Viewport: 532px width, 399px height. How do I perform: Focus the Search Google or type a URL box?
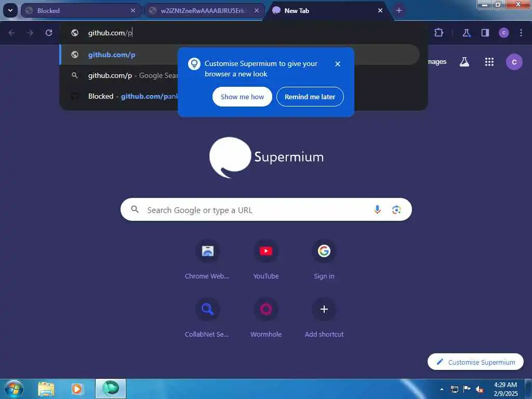(266, 210)
